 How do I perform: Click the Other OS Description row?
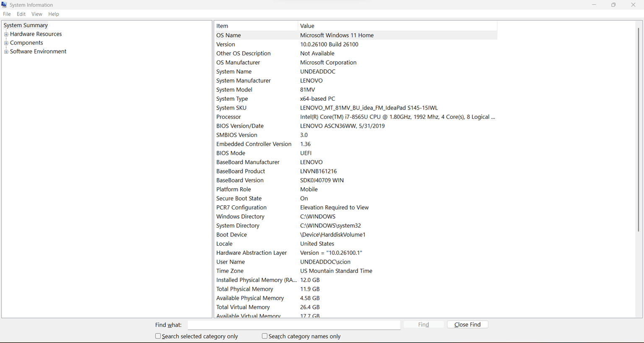coord(356,53)
